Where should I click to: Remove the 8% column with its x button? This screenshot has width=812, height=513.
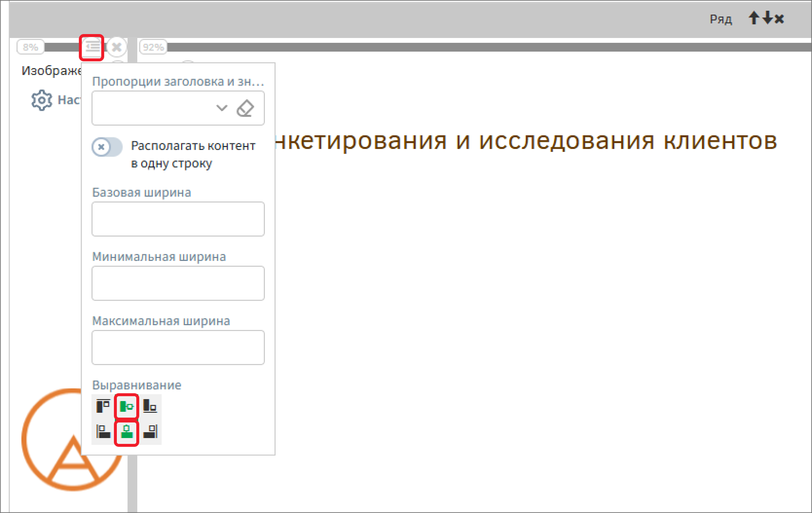click(116, 47)
